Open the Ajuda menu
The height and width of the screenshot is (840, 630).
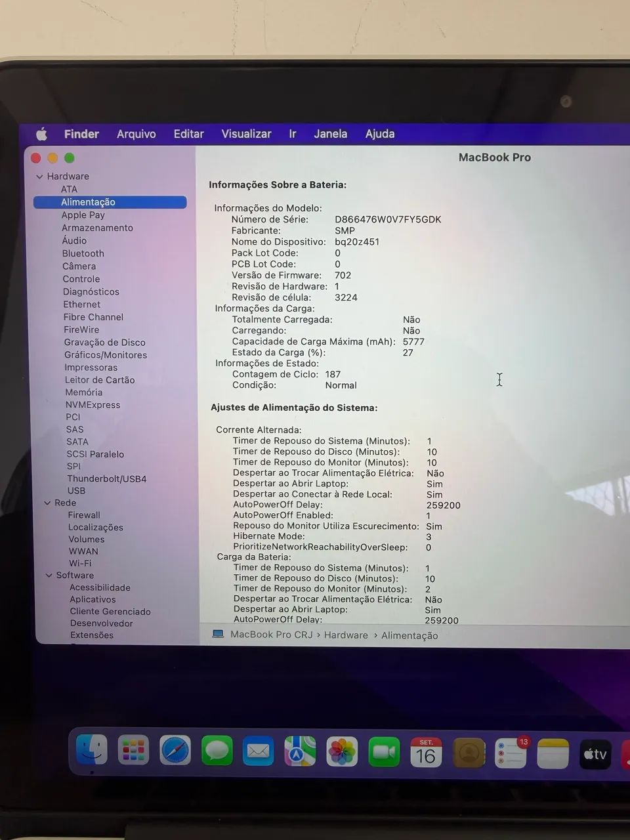coord(380,134)
